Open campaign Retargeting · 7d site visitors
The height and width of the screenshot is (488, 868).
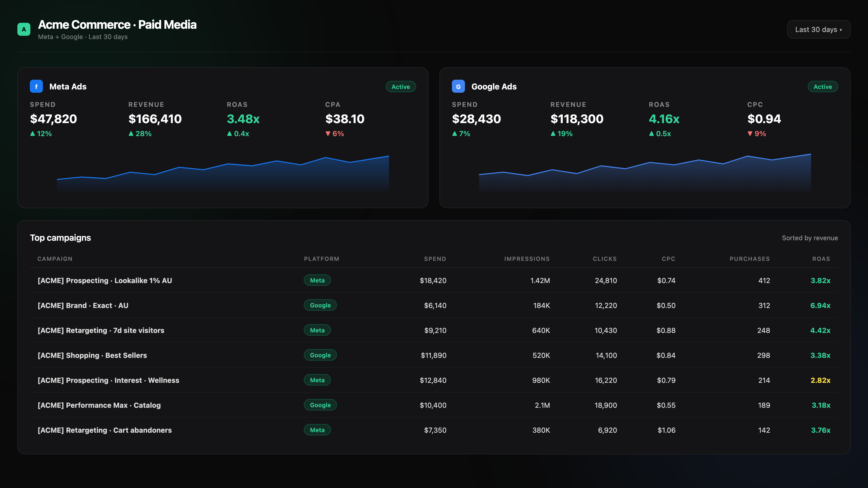click(101, 330)
